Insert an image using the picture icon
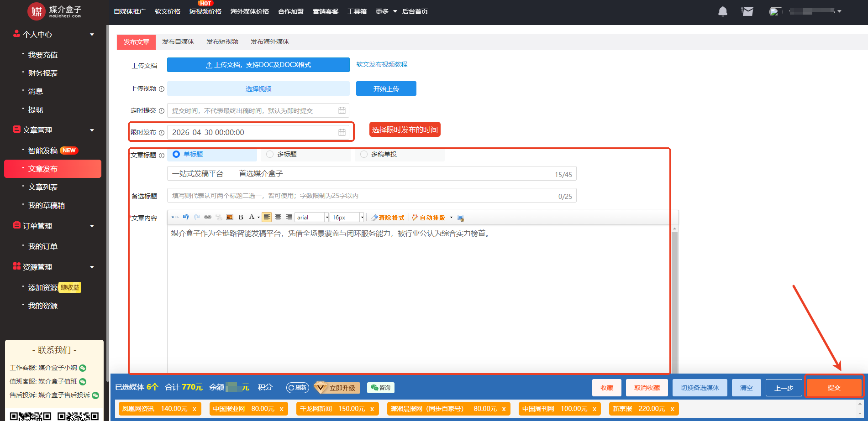 point(230,218)
